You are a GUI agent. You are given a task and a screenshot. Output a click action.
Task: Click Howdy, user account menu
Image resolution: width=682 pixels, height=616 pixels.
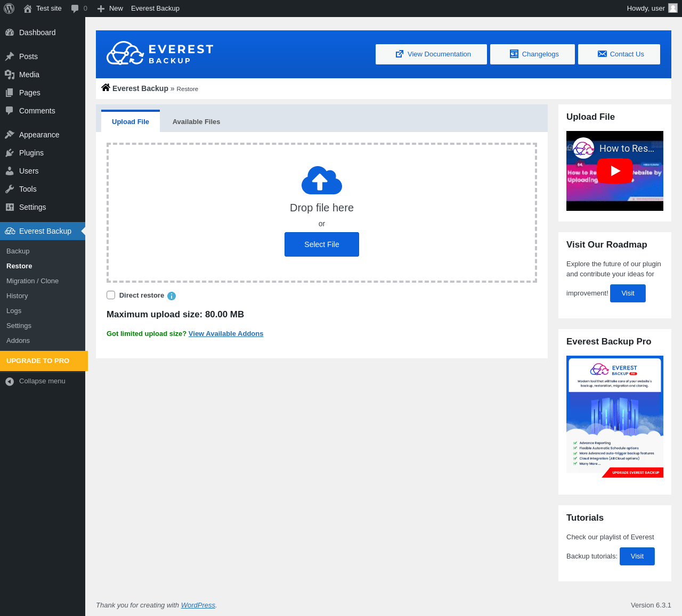coord(652,9)
